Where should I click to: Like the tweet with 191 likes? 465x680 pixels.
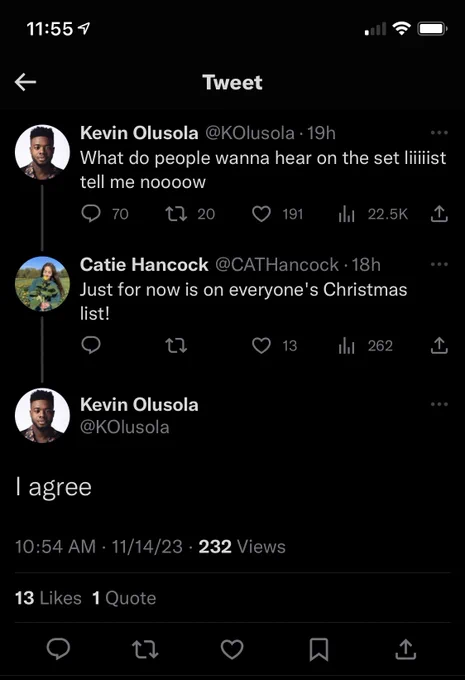click(261, 213)
